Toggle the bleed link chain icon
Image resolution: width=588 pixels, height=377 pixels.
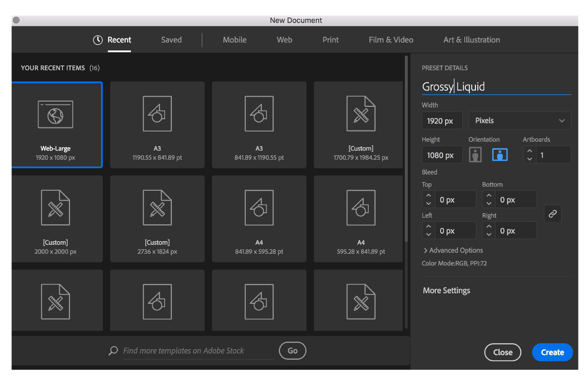pyautogui.click(x=552, y=214)
